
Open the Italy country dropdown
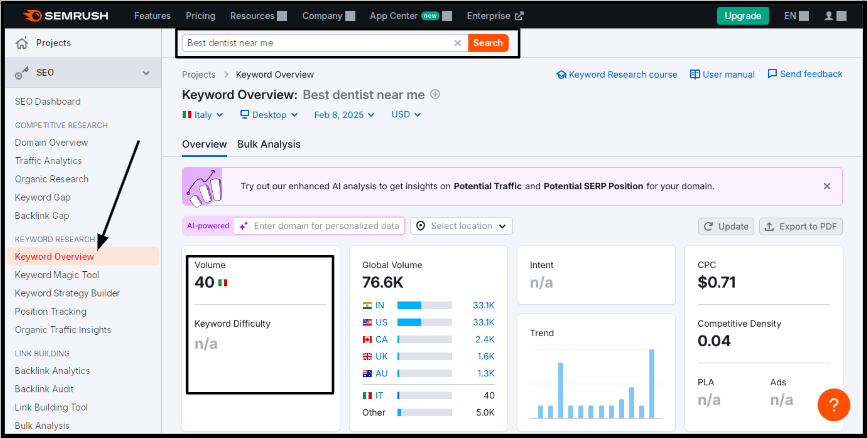[x=202, y=114]
